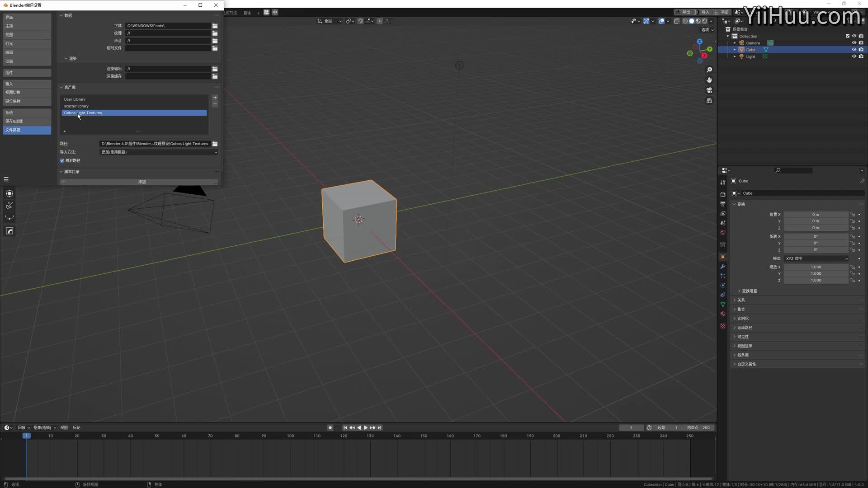Switch perspective/orthographic with the grid icon
868x488 pixels.
click(709, 101)
